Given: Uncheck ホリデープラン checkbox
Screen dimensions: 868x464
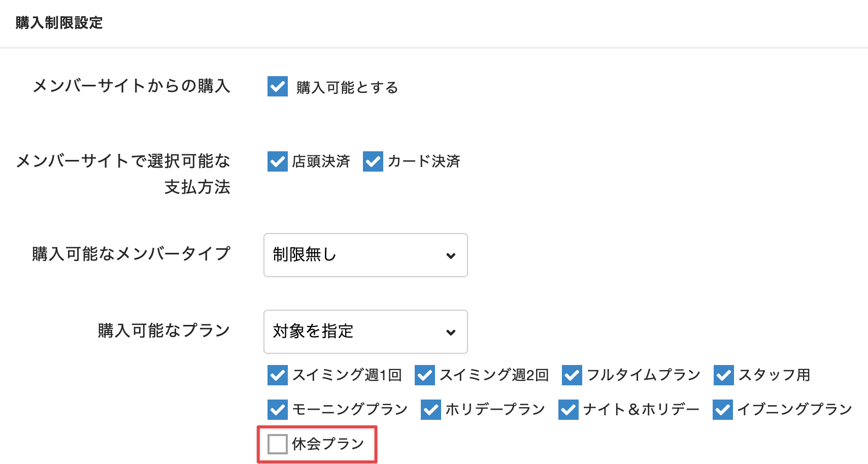Looking at the screenshot, I should (430, 409).
